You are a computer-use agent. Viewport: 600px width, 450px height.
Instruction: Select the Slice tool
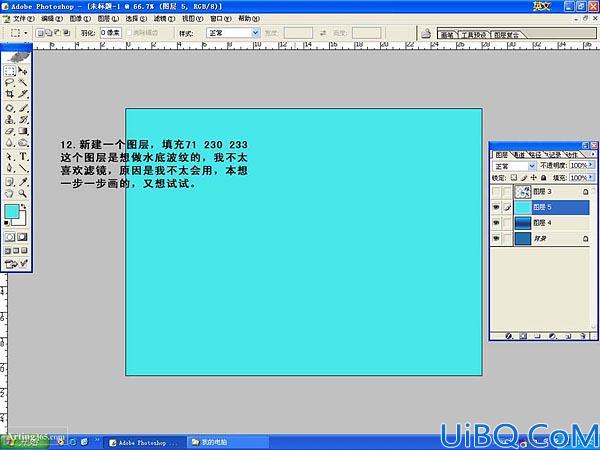click(23, 94)
